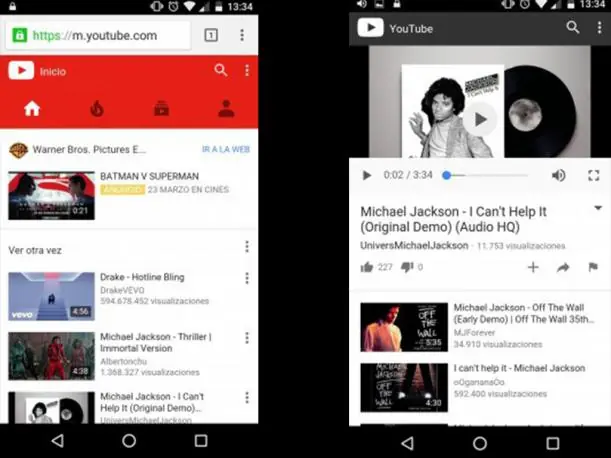Open the Off The Wall (Early Demo) thumbnail
Image resolution: width=611 pixels, height=458 pixels.
(404, 327)
